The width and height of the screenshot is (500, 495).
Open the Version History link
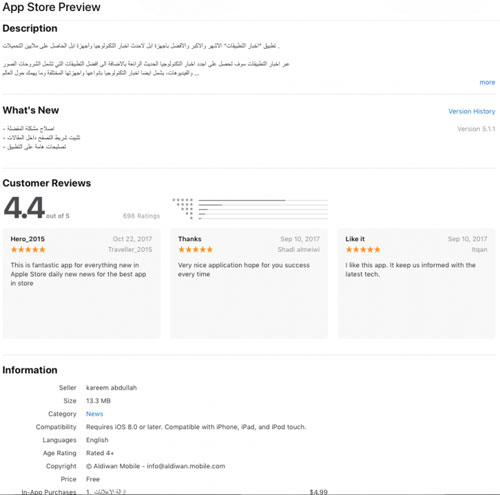pyautogui.click(x=471, y=111)
